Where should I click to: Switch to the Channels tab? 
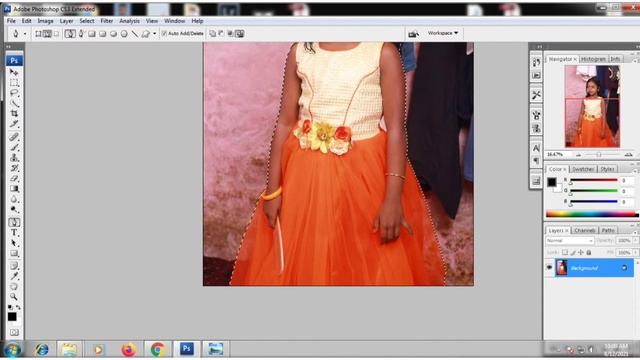pos(584,231)
